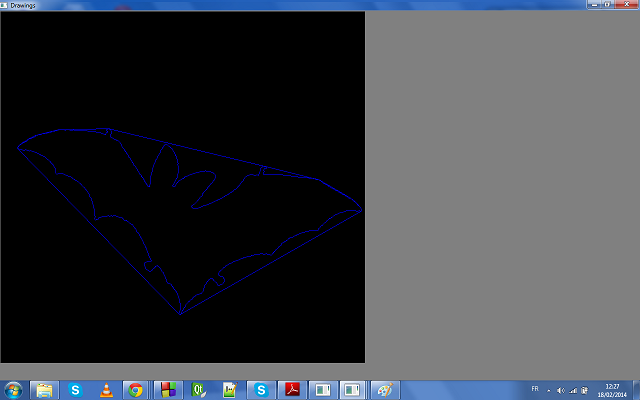Click the FR language indicator
Viewport: 640px width, 400px height.
[x=535, y=389]
